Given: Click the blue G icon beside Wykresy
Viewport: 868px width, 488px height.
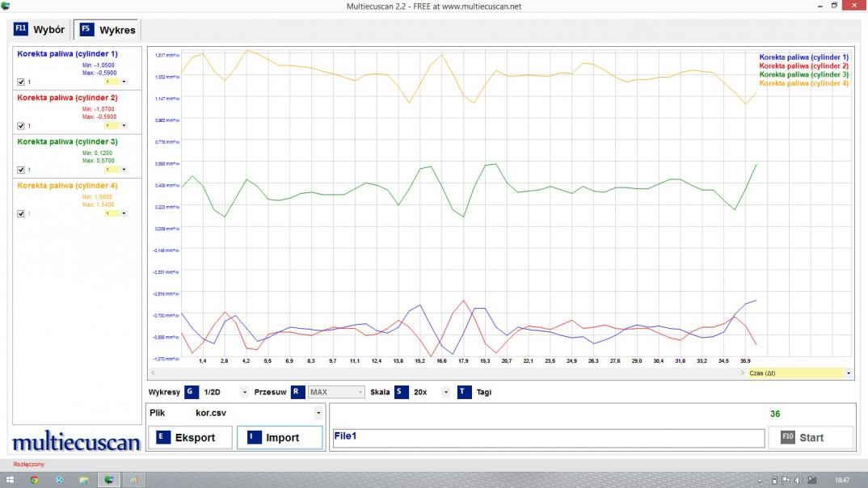Looking at the screenshot, I should click(191, 392).
